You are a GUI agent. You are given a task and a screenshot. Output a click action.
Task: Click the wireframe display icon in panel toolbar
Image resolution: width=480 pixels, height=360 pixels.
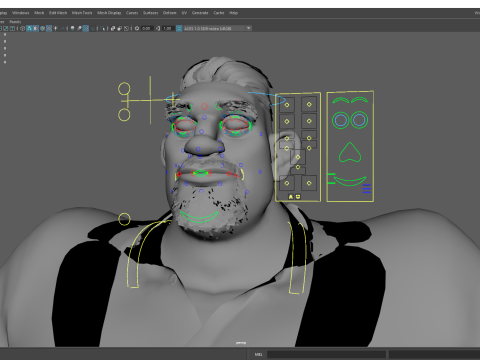click(x=22, y=28)
